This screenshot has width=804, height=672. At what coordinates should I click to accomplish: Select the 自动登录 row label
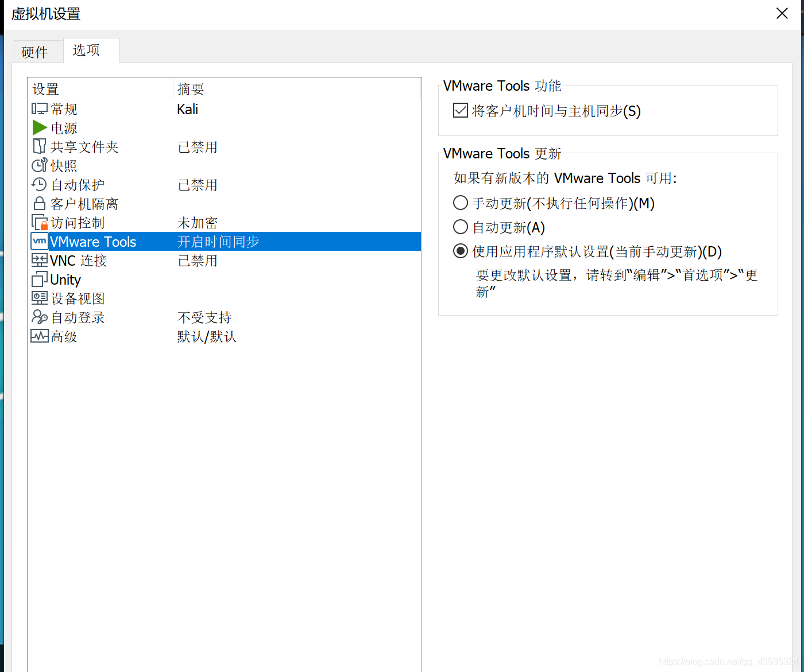pos(78,317)
